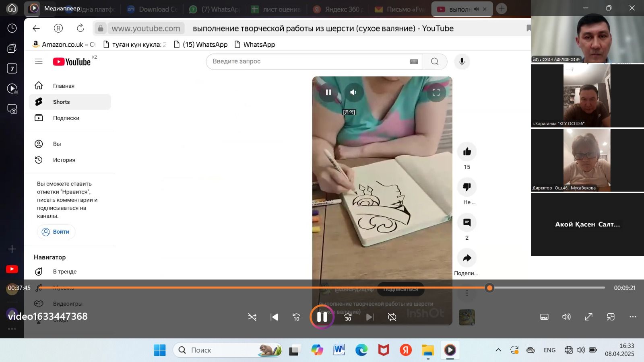Open the Short's three-dot menu

467,293
